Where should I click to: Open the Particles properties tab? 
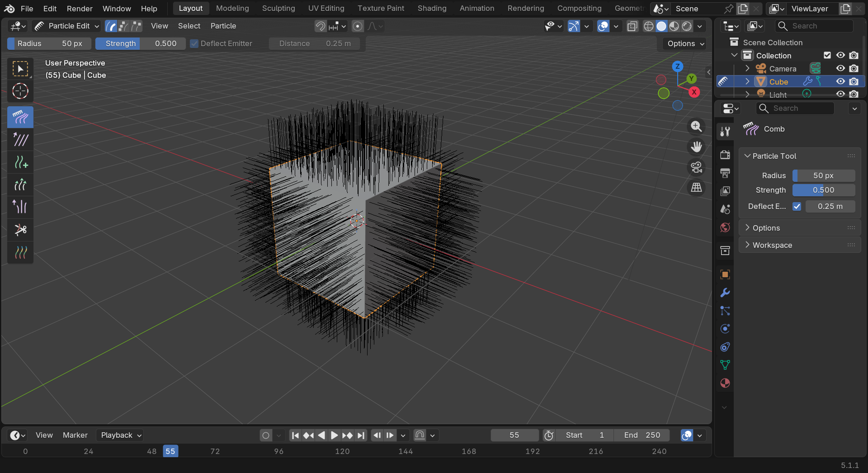725,311
